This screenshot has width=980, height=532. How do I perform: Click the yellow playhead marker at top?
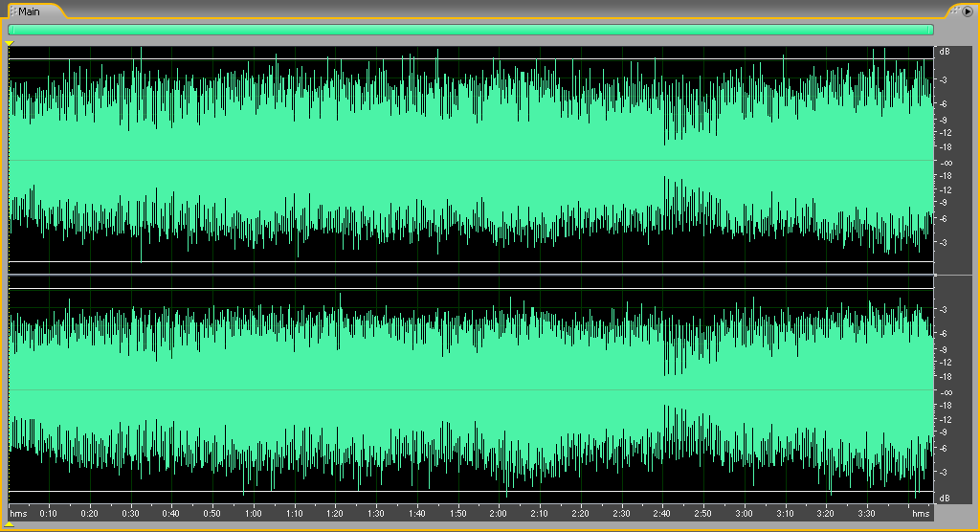[x=10, y=43]
